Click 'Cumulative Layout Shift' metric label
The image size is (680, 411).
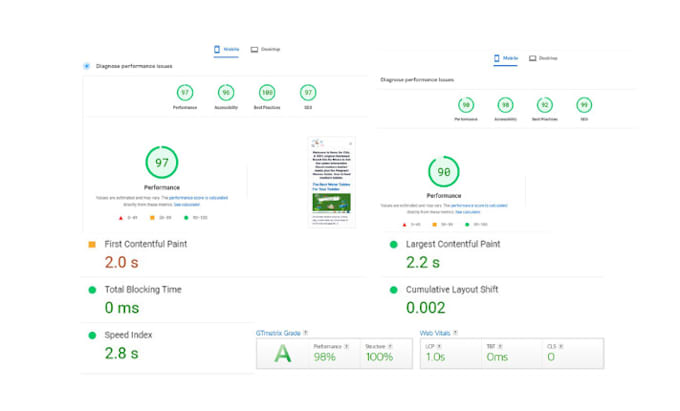coord(452,290)
